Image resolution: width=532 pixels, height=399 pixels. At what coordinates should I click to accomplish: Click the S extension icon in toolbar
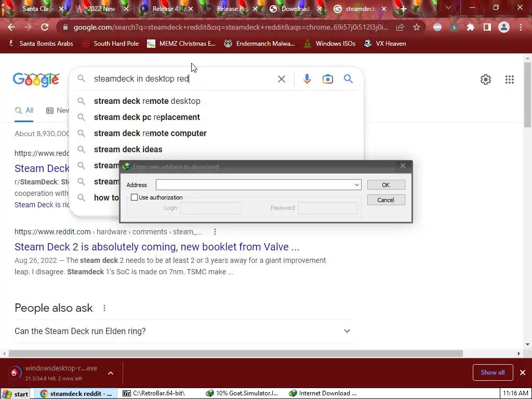point(454,27)
